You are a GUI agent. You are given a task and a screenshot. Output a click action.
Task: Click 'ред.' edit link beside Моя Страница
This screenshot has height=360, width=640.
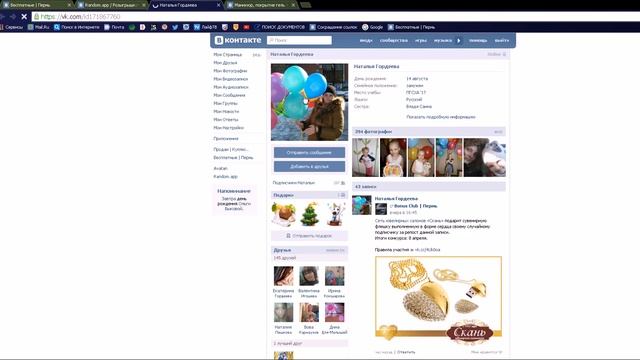[x=257, y=55]
